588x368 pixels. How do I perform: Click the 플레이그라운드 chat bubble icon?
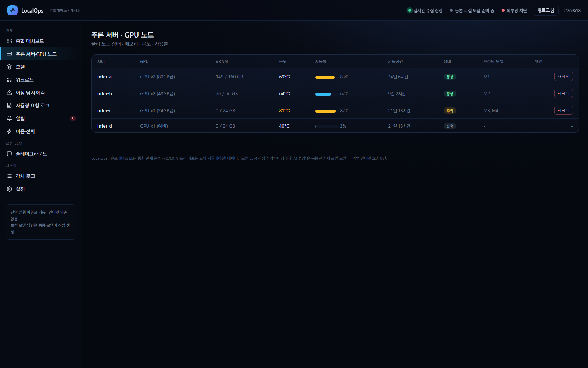[10, 154]
